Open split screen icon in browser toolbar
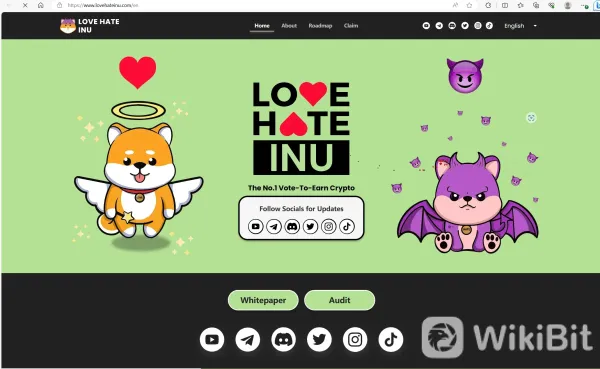Image resolution: width=600 pixels, height=369 pixels. click(505, 5)
